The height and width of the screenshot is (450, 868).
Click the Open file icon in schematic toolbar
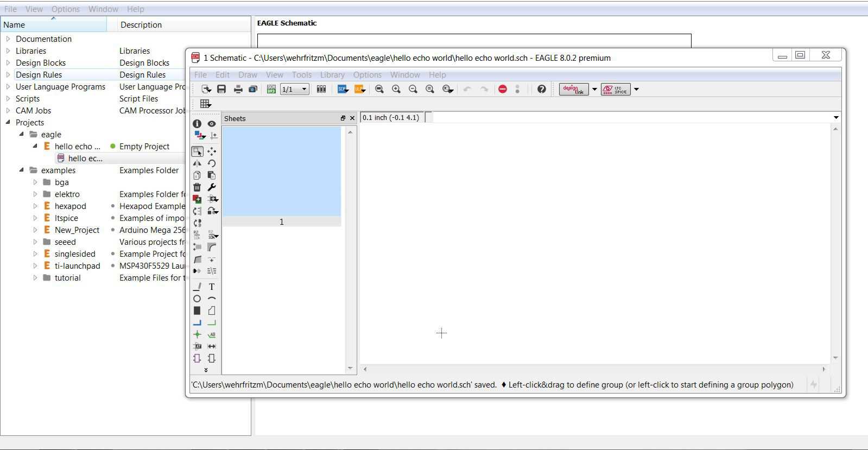(x=206, y=89)
